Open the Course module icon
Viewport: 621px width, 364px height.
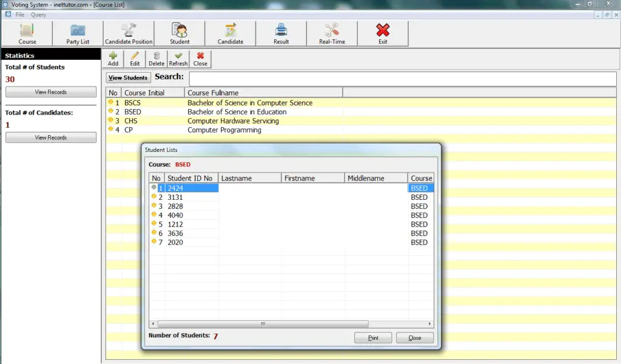(27, 33)
